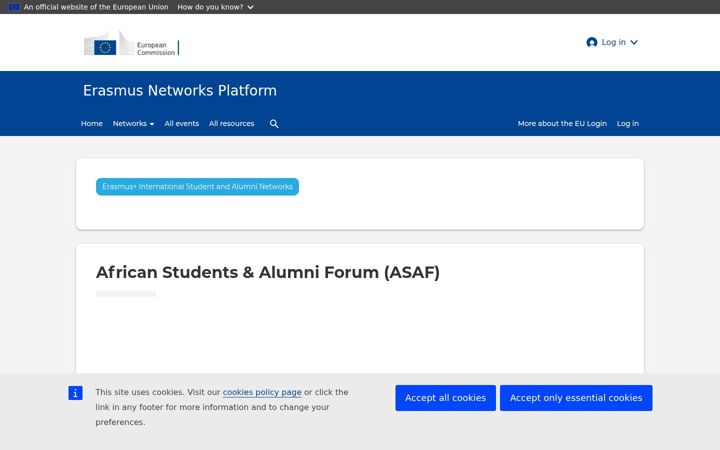Expand the Networks menu
The width and height of the screenshot is (720, 450).
[133, 124]
